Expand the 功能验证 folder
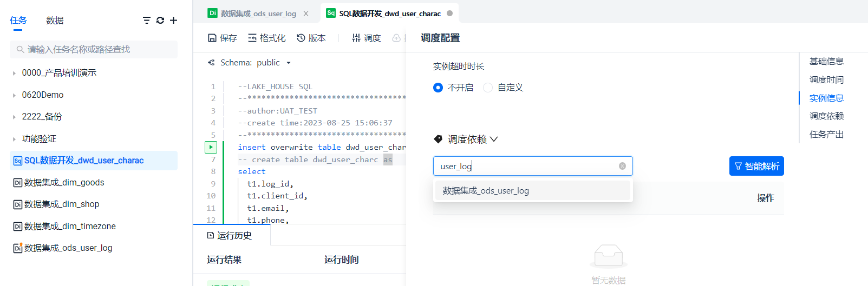 14,139
